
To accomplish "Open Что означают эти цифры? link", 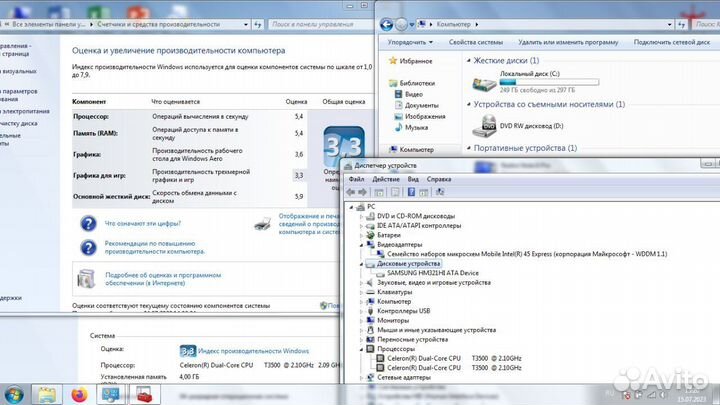I will [143, 224].
